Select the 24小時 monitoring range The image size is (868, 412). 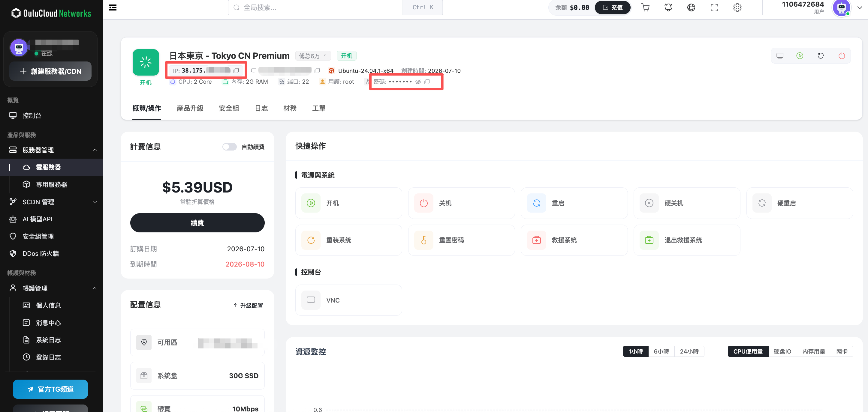(x=689, y=351)
